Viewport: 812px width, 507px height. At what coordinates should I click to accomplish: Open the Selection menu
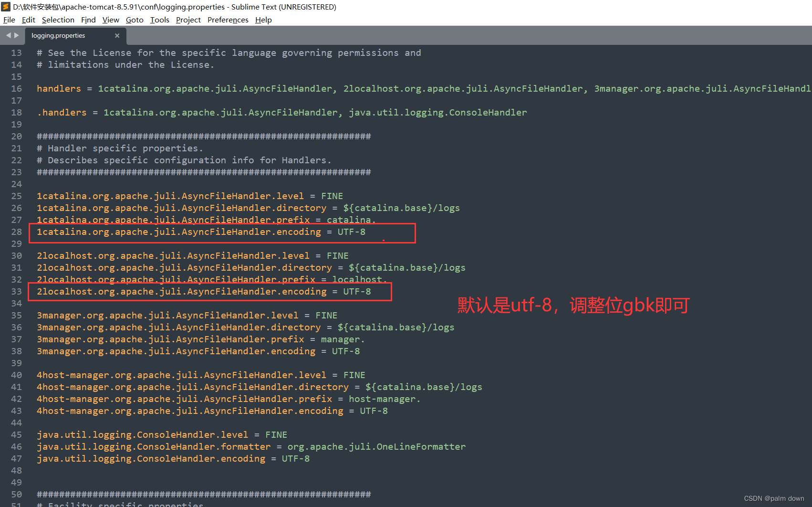(58, 20)
